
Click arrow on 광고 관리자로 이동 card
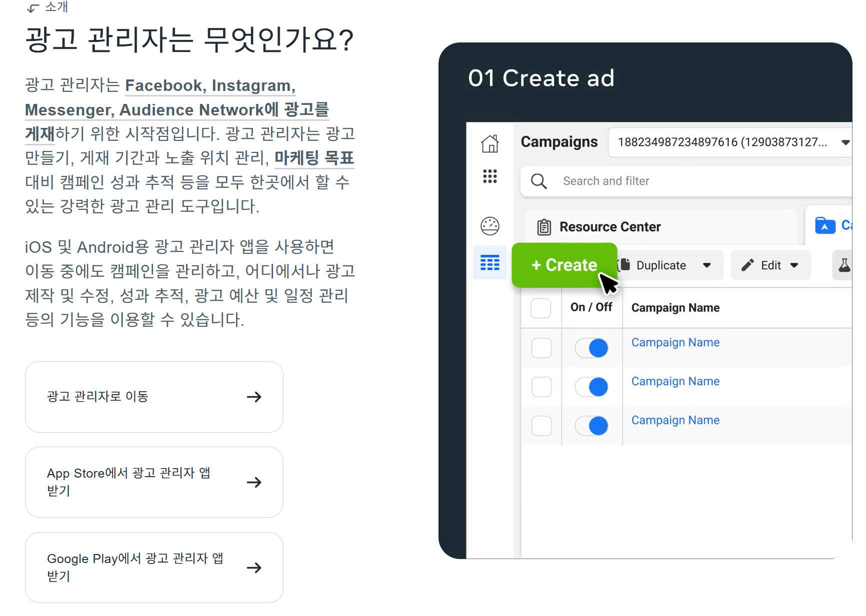(x=254, y=397)
